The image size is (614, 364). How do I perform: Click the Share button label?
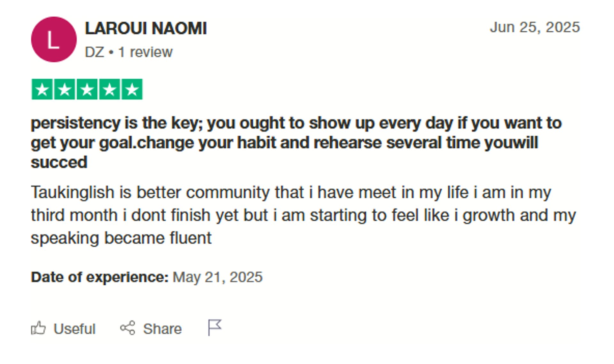click(162, 329)
